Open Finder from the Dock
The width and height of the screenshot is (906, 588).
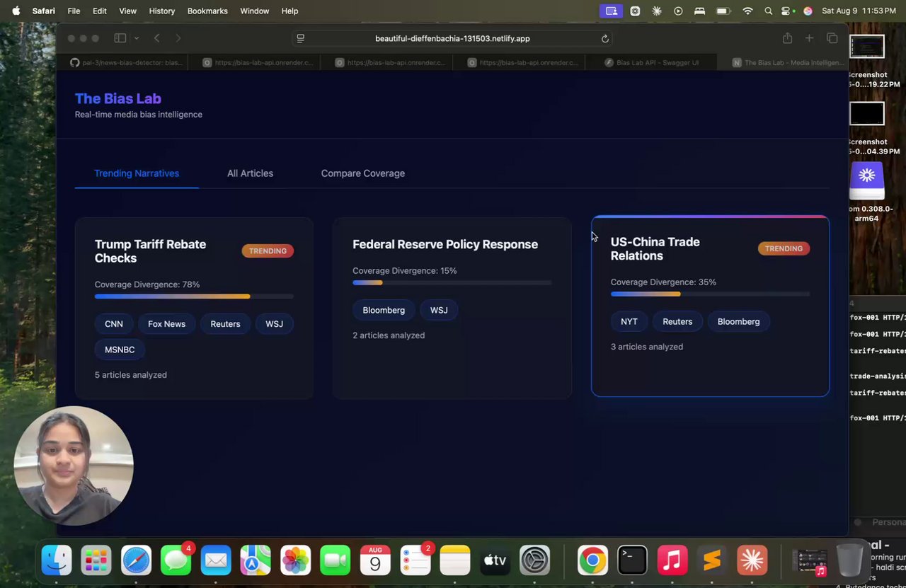(56, 560)
